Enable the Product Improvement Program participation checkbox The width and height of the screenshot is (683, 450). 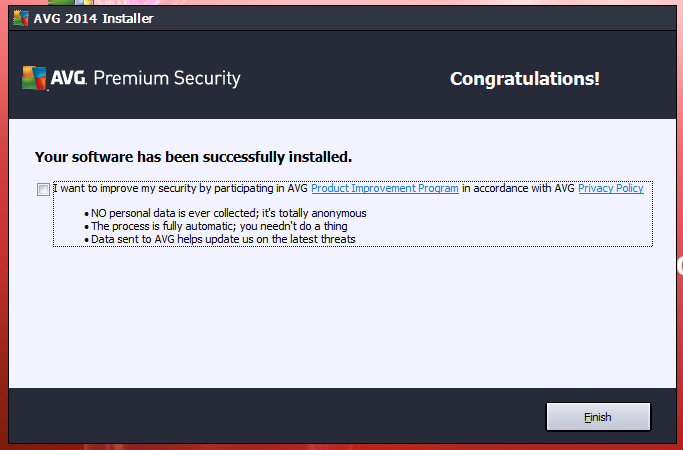click(x=43, y=189)
